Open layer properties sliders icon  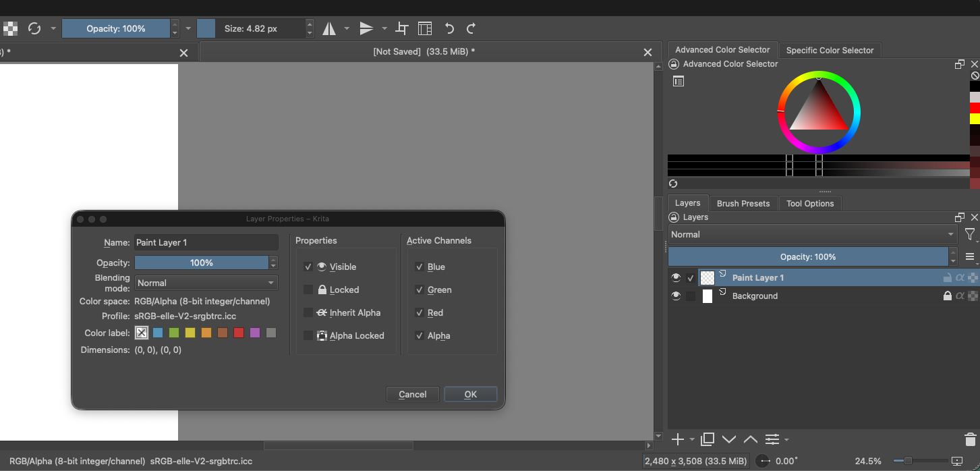pos(772,439)
